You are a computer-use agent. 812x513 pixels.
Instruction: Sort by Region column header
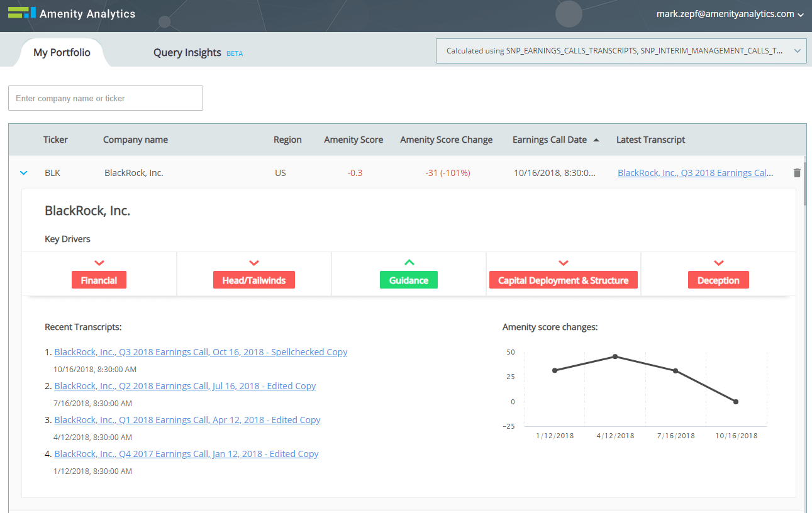[x=287, y=140]
